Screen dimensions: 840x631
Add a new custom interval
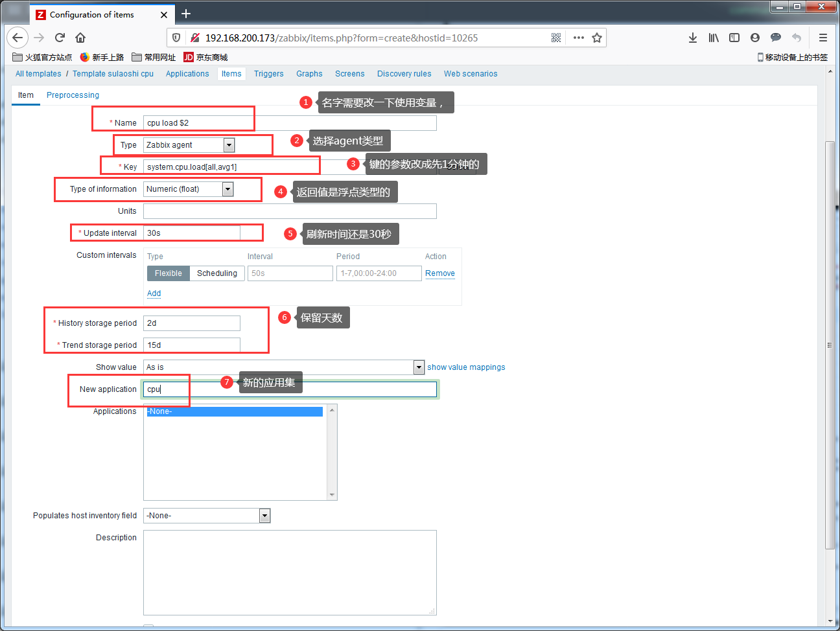pyautogui.click(x=154, y=293)
